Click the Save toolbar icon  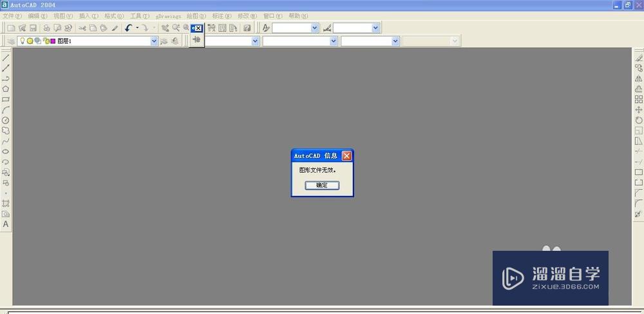tap(33, 28)
